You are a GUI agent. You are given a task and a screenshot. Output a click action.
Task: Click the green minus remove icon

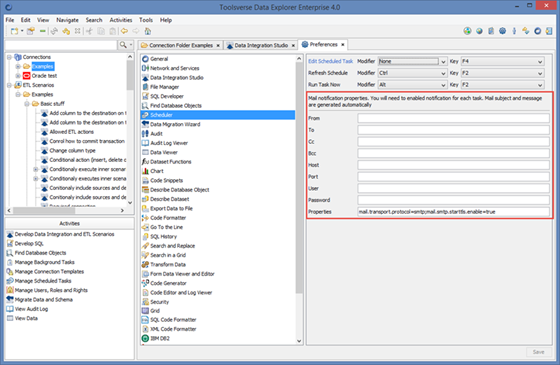(x=42, y=31)
